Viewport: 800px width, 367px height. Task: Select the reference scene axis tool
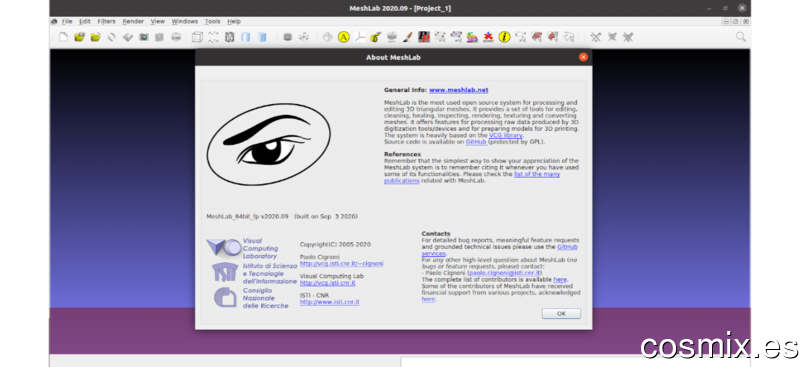(x=360, y=37)
